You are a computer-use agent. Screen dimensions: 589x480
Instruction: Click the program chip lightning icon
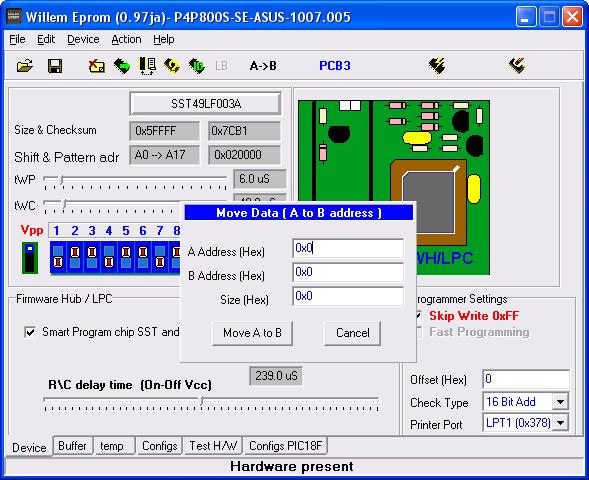point(437,66)
